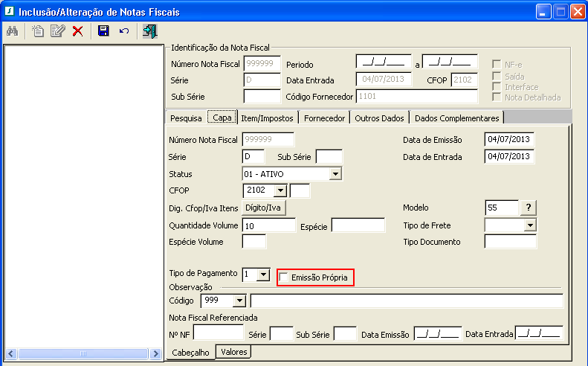588x366 pixels.
Task: Click the new record document icon
Action: tap(37, 31)
